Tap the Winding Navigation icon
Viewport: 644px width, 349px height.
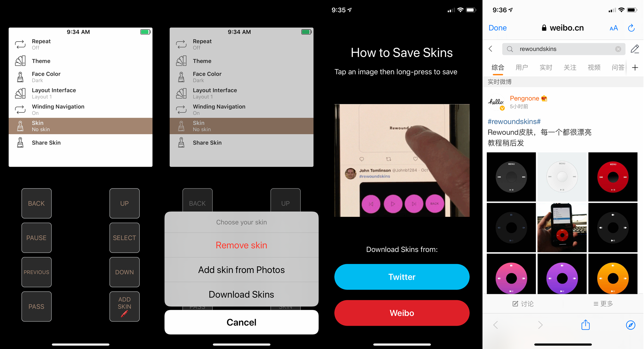point(21,109)
